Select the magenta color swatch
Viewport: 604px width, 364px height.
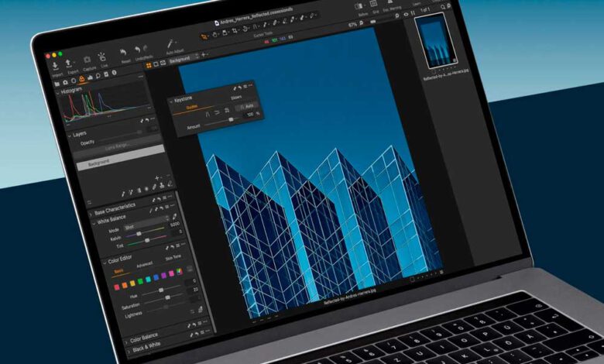pyautogui.click(x=171, y=274)
